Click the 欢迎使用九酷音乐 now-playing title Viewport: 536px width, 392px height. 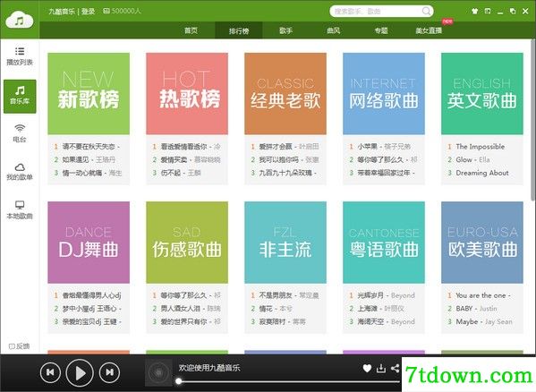[x=208, y=368]
